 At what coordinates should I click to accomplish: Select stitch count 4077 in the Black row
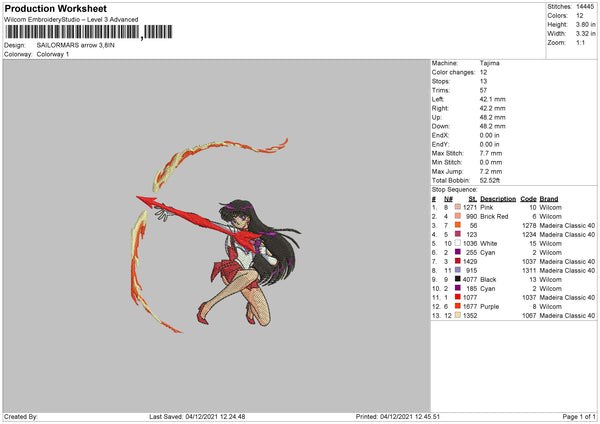coord(470,279)
